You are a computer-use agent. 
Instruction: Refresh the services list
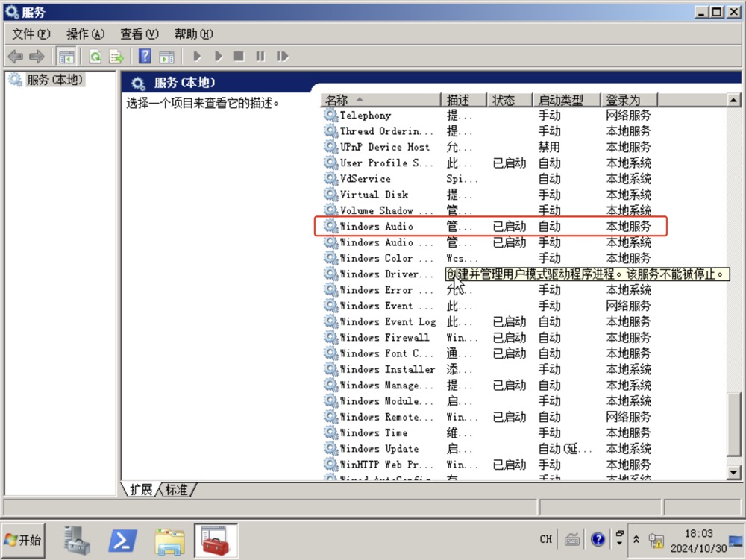point(95,57)
